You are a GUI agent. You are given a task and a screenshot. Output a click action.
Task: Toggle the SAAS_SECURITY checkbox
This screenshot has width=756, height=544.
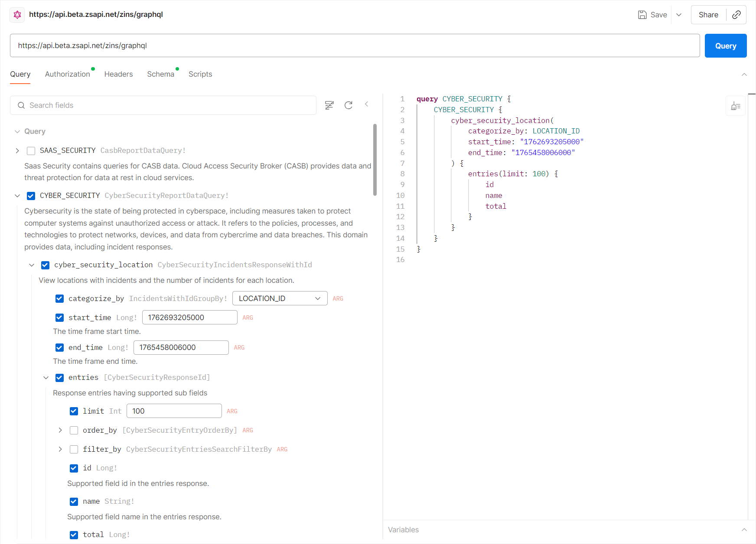pos(31,151)
